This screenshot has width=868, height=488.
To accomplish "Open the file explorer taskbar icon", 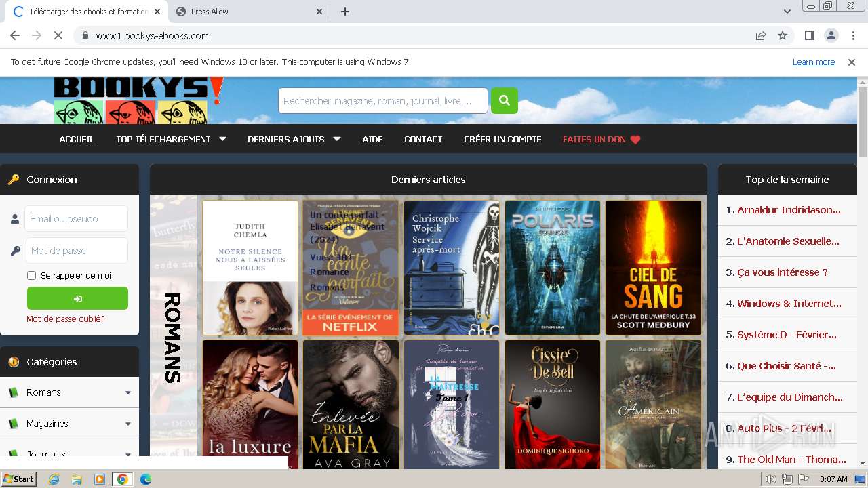I will click(x=77, y=479).
